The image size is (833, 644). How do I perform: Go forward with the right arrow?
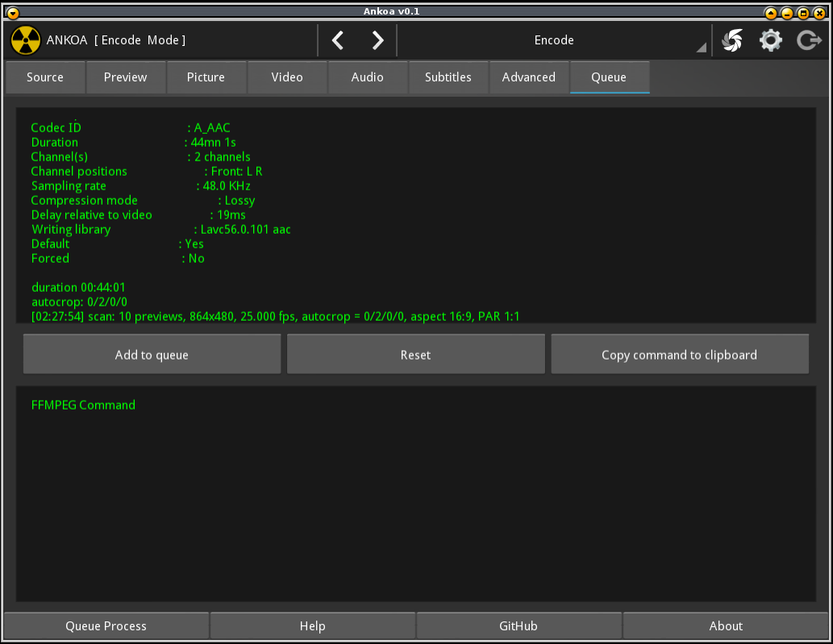coord(377,40)
